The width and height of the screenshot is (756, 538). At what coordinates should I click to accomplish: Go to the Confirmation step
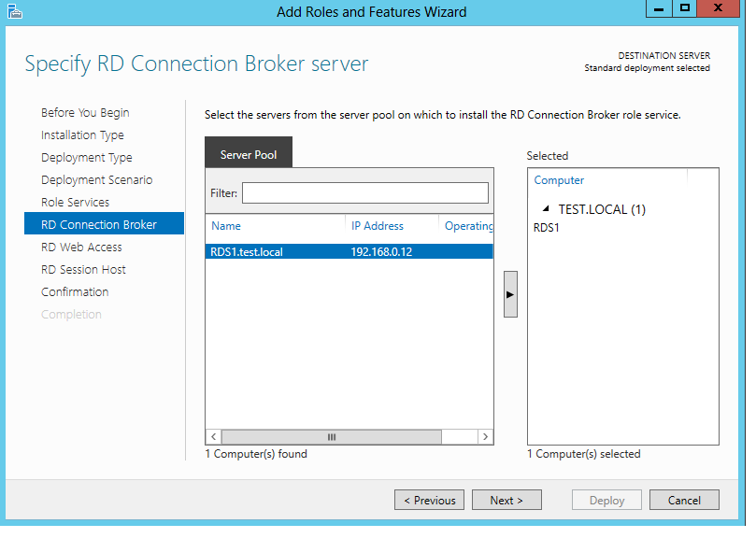[x=75, y=291]
